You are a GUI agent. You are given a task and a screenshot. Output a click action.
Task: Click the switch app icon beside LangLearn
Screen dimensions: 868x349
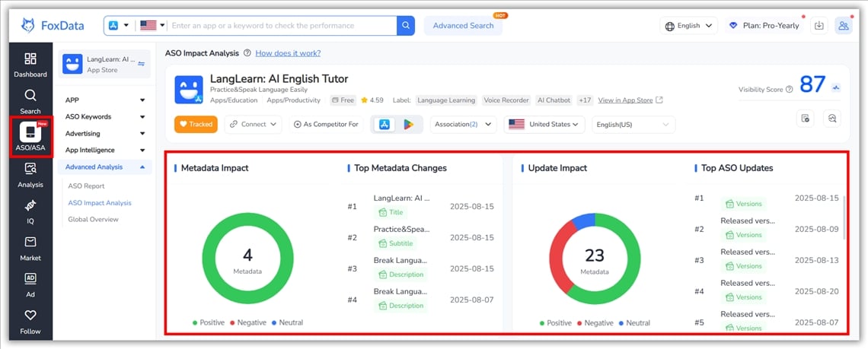coord(141,64)
